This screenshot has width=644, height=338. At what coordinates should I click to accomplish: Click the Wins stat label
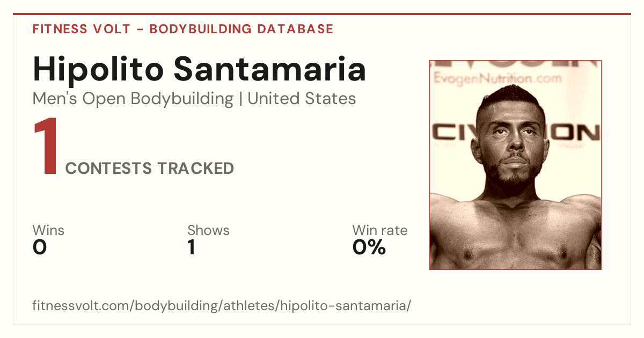tap(48, 230)
